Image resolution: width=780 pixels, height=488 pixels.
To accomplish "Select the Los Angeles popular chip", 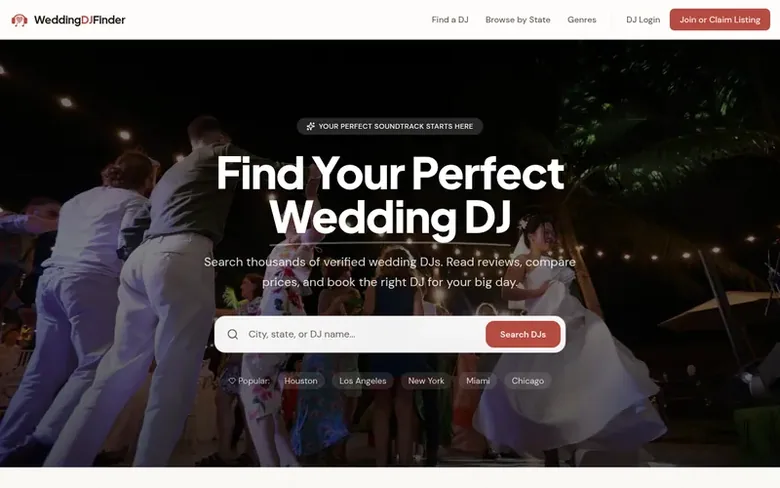I will click(x=363, y=381).
